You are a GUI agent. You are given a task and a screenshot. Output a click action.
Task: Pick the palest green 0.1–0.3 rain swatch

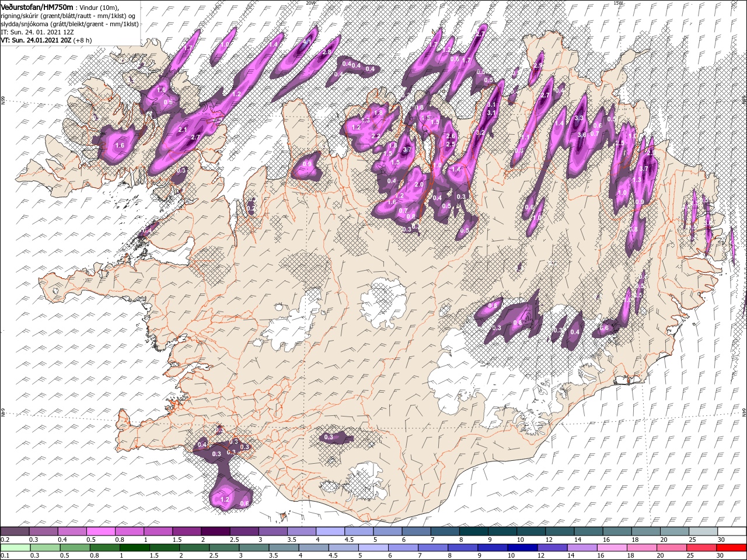[15, 548]
